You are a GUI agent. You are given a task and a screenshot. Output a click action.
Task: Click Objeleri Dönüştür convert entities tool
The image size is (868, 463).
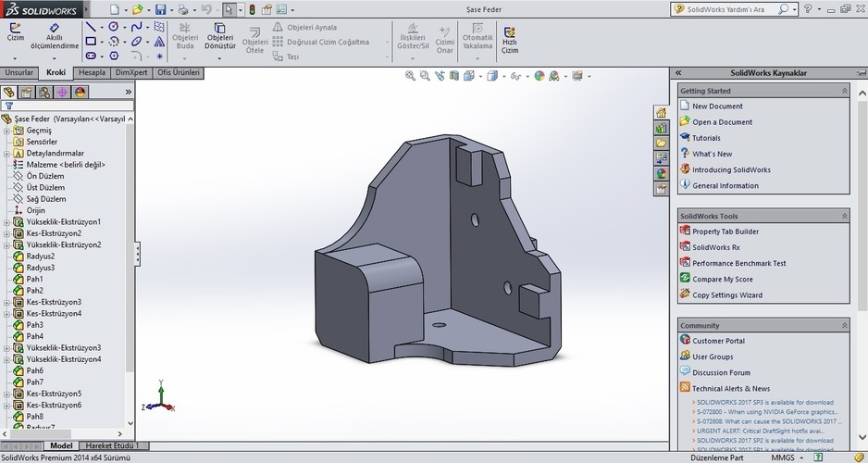pyautogui.click(x=219, y=36)
